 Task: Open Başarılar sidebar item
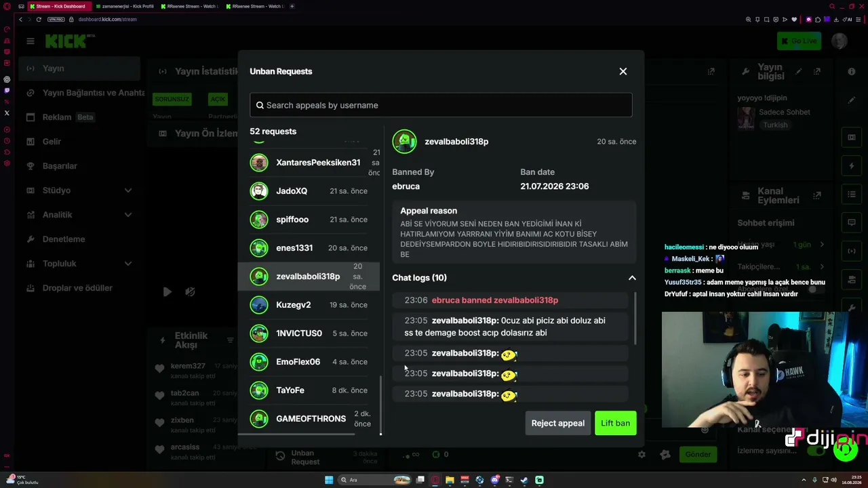tap(79, 166)
